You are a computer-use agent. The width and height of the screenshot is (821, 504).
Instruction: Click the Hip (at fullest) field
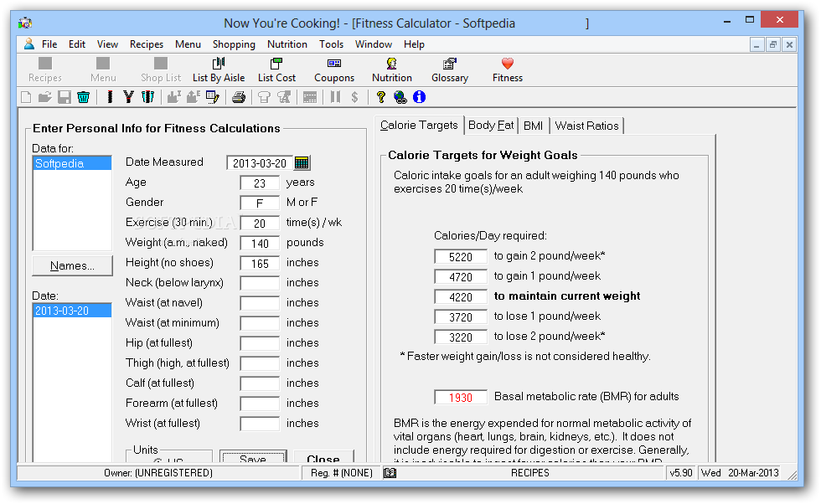pos(260,344)
